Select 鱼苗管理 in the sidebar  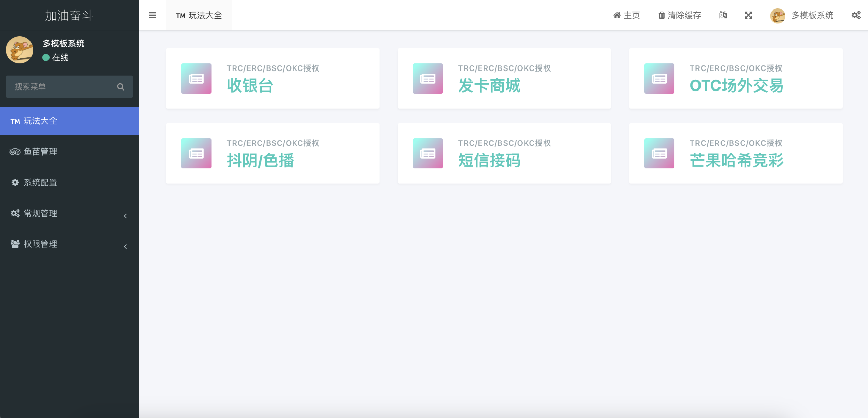pyautogui.click(x=40, y=152)
